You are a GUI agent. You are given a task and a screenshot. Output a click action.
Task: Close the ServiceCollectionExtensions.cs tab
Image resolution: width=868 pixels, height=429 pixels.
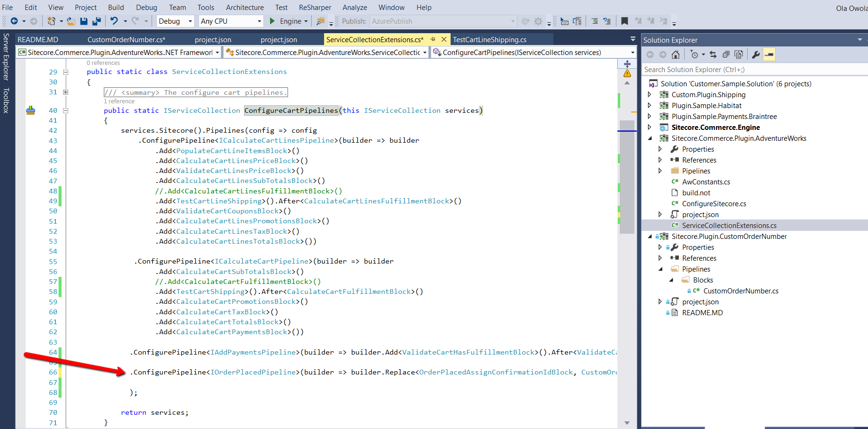pyautogui.click(x=444, y=39)
